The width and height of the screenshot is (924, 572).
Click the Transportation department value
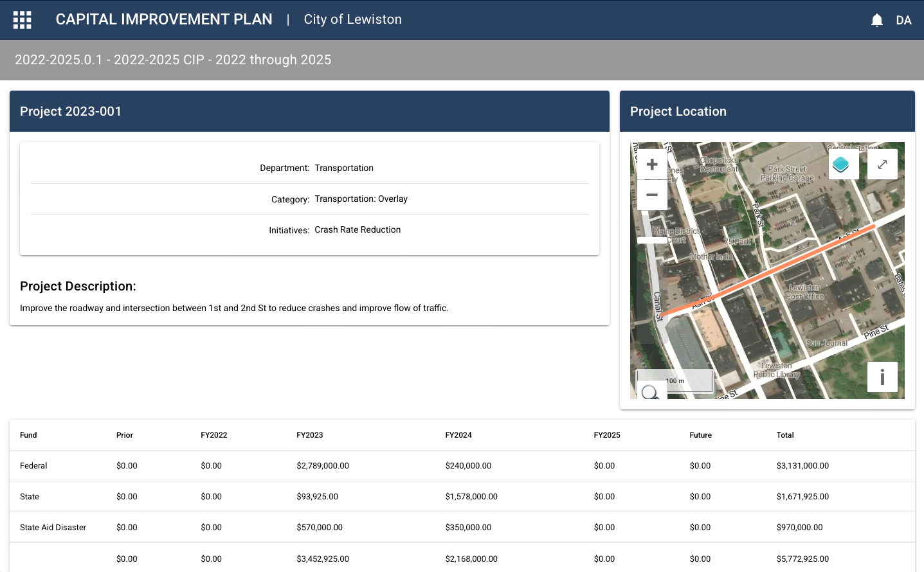[344, 168]
